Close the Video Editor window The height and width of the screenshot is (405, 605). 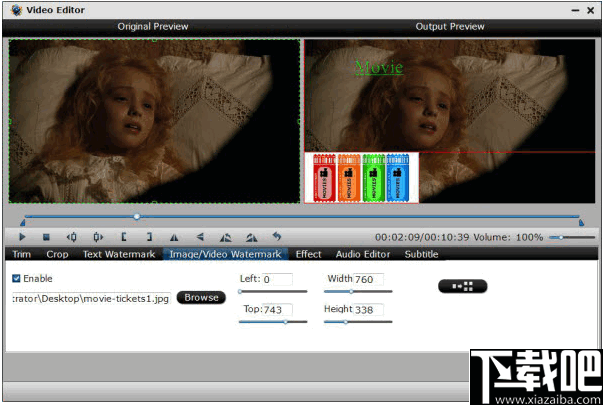591,10
